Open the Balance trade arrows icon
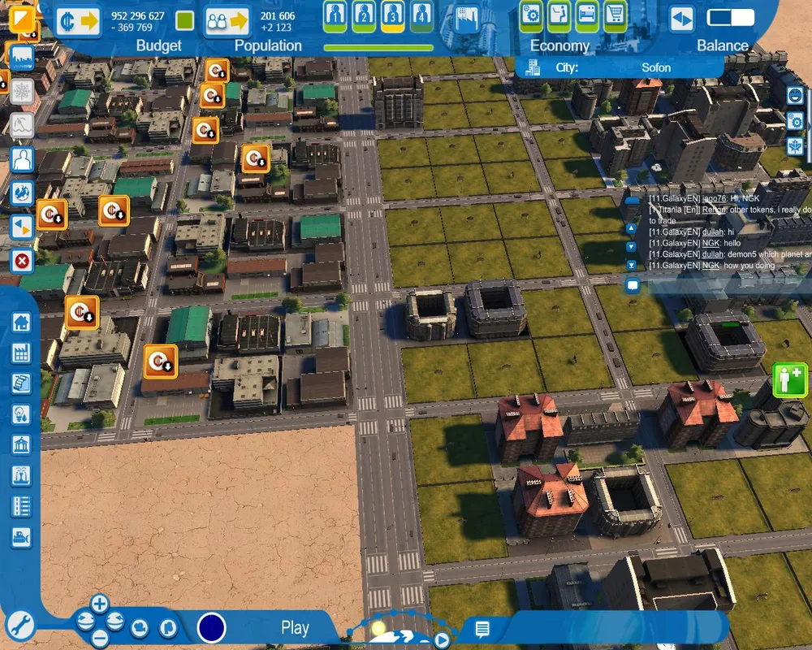The height and width of the screenshot is (650, 812). (681, 19)
